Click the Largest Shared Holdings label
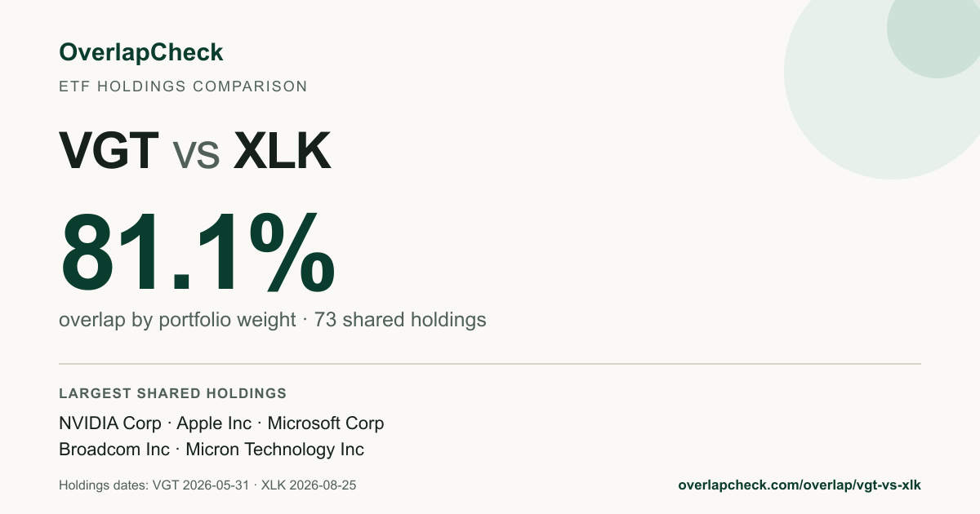This screenshot has height=514, width=980. click(173, 393)
